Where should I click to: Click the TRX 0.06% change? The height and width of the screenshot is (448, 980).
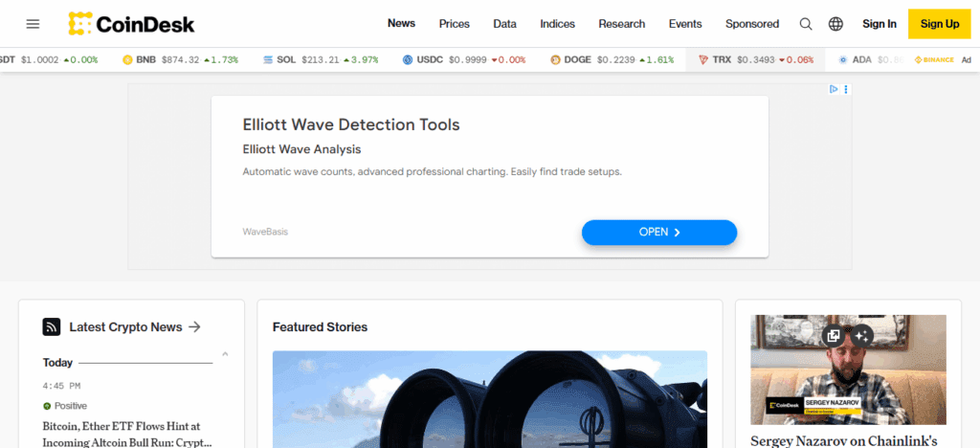[796, 60]
